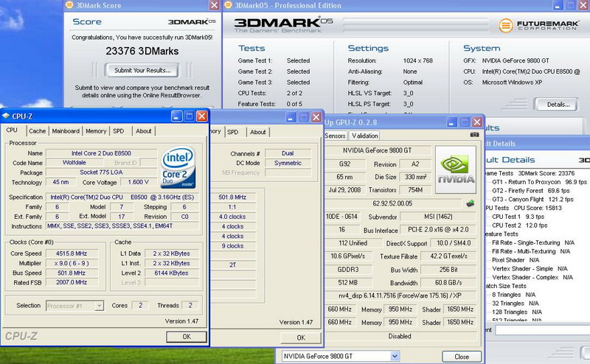This screenshot has width=590, height=364.
Task: Close the GPU-Z window with the red X
Action: (x=477, y=122)
